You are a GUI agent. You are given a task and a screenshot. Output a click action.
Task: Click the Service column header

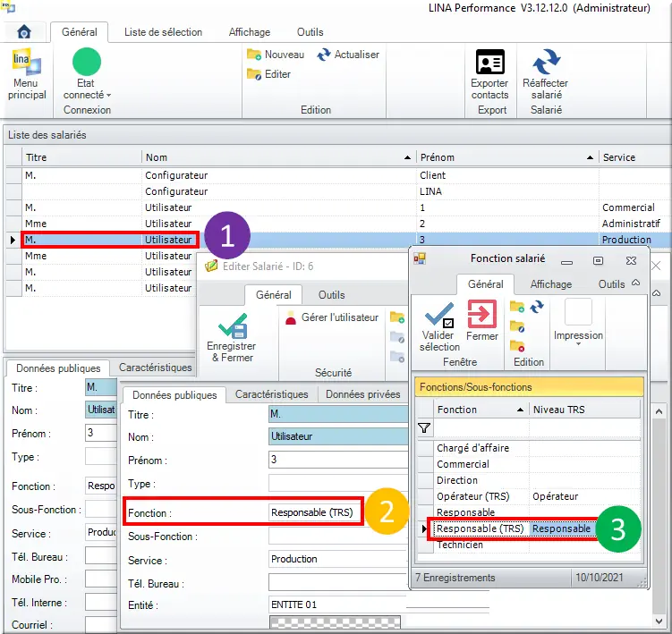(x=634, y=157)
